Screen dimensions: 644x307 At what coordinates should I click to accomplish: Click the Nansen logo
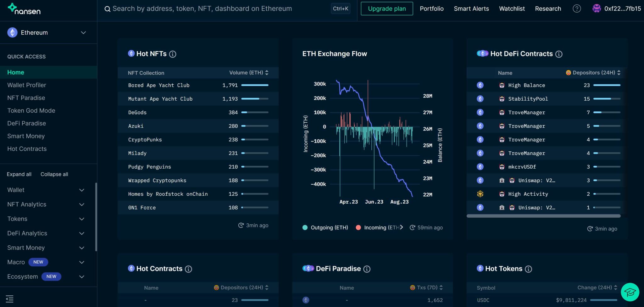(x=24, y=9)
